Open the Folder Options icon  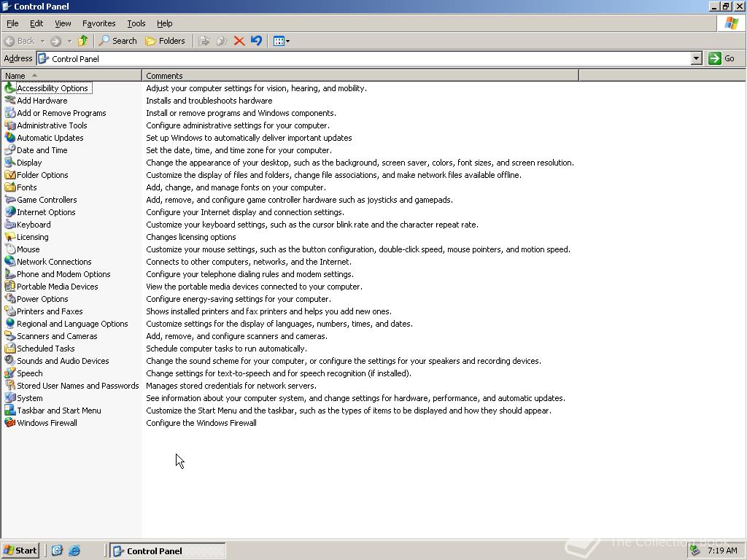click(9, 175)
